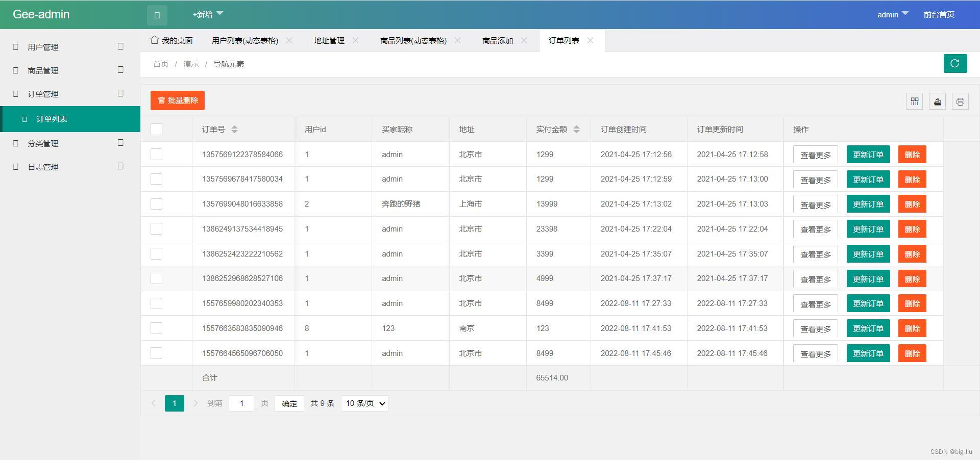This screenshot has width=980, height=460.
Task: Check order 1357569122378584066 row checkbox
Action: point(157,154)
